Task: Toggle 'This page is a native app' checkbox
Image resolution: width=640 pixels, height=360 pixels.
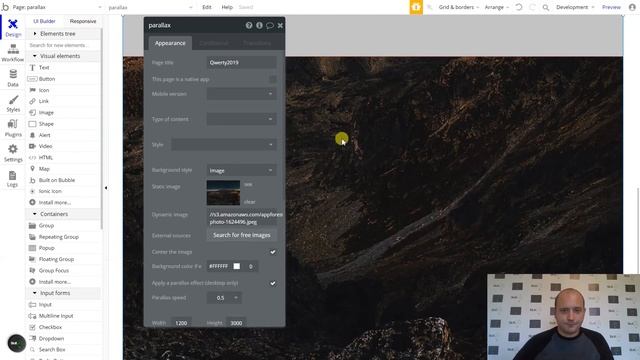Action: (x=273, y=79)
